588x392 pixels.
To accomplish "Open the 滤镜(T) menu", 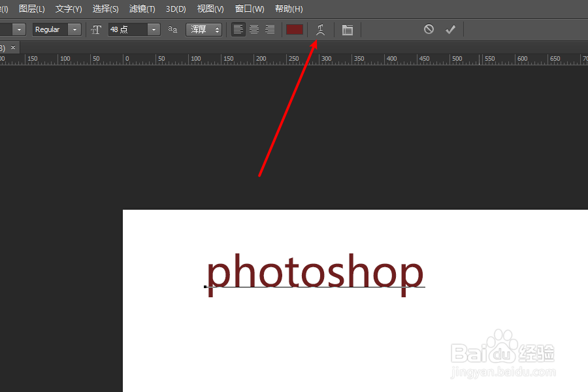I will point(142,8).
